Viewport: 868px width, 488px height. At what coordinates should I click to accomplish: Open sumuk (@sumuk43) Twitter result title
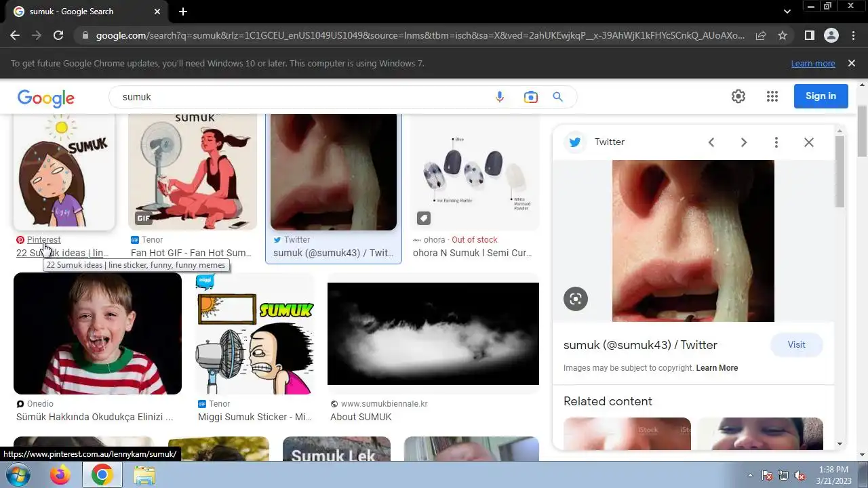pyautogui.click(x=333, y=253)
